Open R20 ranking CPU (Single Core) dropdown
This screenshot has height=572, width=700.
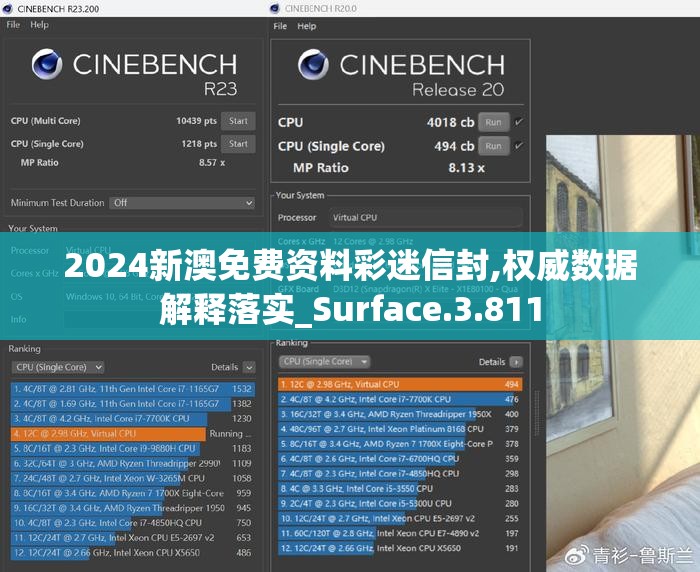(x=325, y=362)
